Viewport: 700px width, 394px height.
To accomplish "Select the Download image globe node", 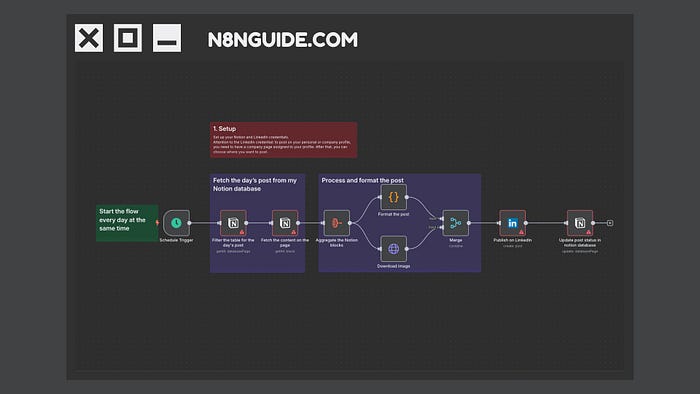I will [x=393, y=249].
